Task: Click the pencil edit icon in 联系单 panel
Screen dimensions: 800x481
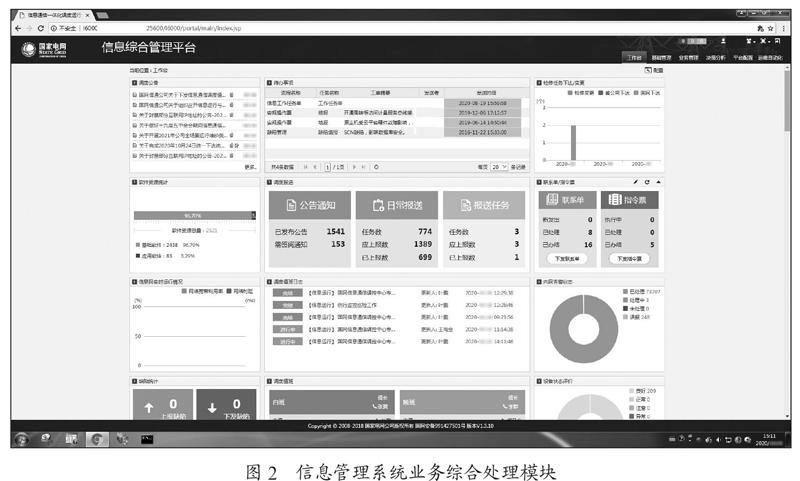Action: (x=635, y=182)
